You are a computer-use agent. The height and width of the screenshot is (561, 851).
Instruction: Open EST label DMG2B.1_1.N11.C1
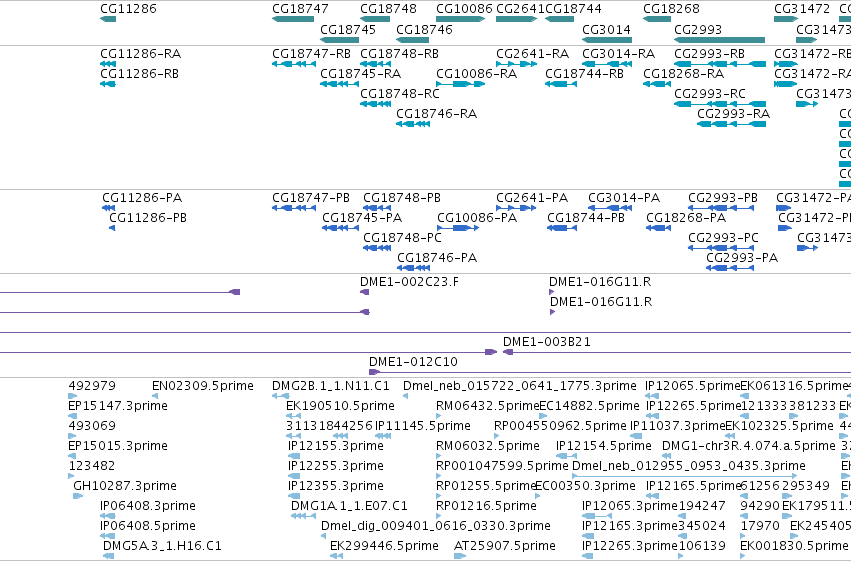tap(331, 386)
